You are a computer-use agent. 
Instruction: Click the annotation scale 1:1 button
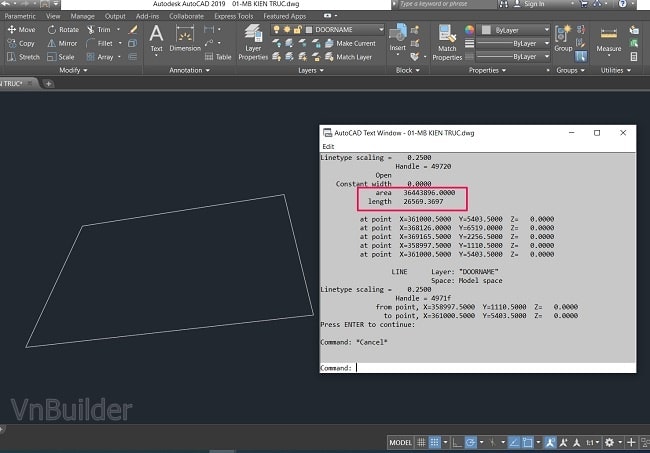(x=590, y=442)
